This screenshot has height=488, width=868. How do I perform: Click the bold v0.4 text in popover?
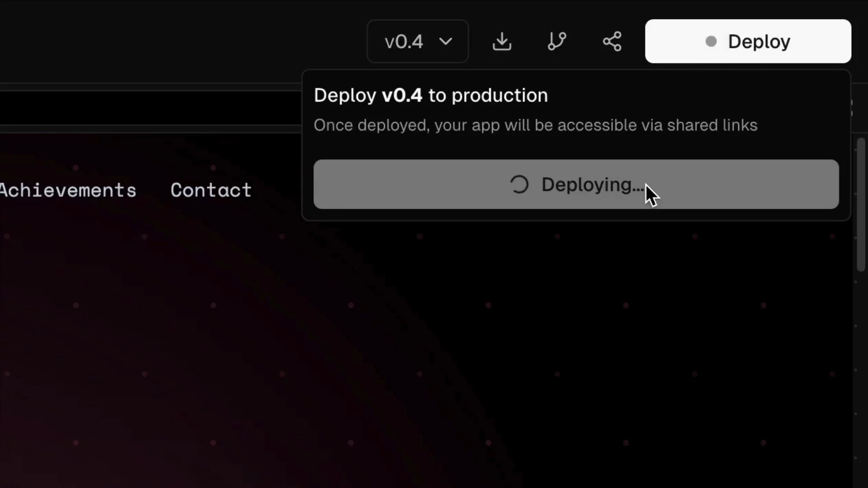[402, 95]
